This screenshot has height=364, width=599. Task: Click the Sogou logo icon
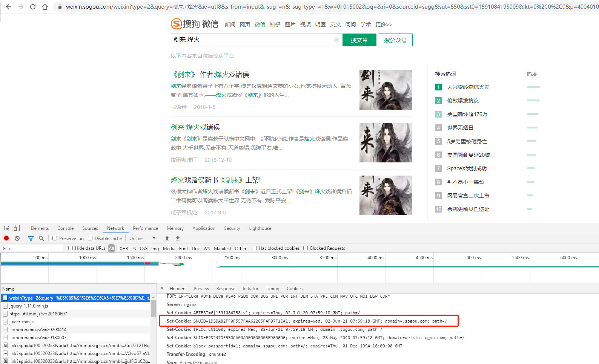[x=176, y=24]
